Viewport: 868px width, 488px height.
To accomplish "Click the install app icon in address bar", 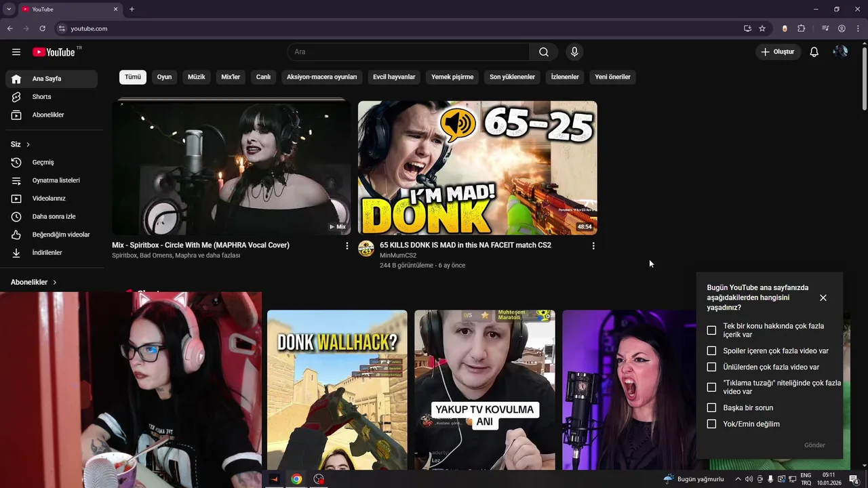I will coord(747,28).
